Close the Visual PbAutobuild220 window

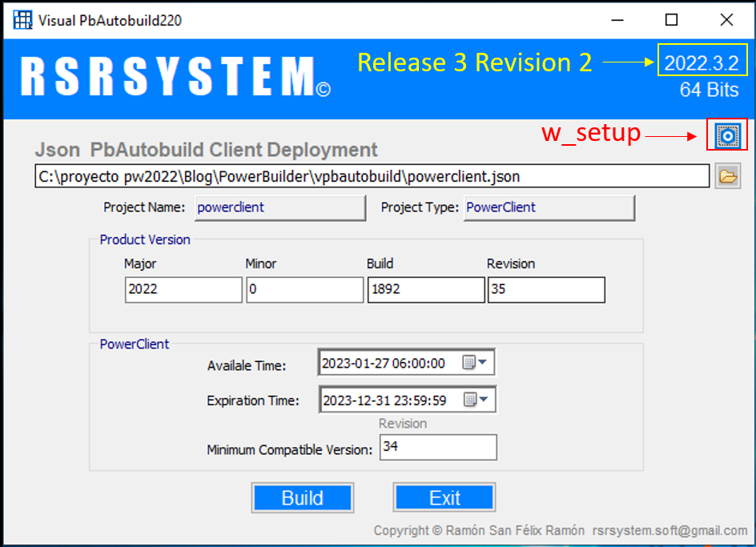[x=726, y=20]
